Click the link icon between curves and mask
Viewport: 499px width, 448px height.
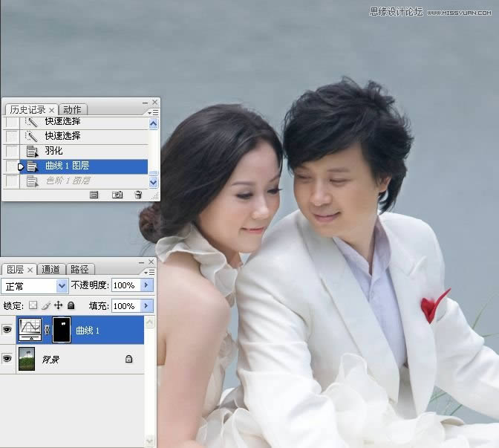pyautogui.click(x=48, y=330)
